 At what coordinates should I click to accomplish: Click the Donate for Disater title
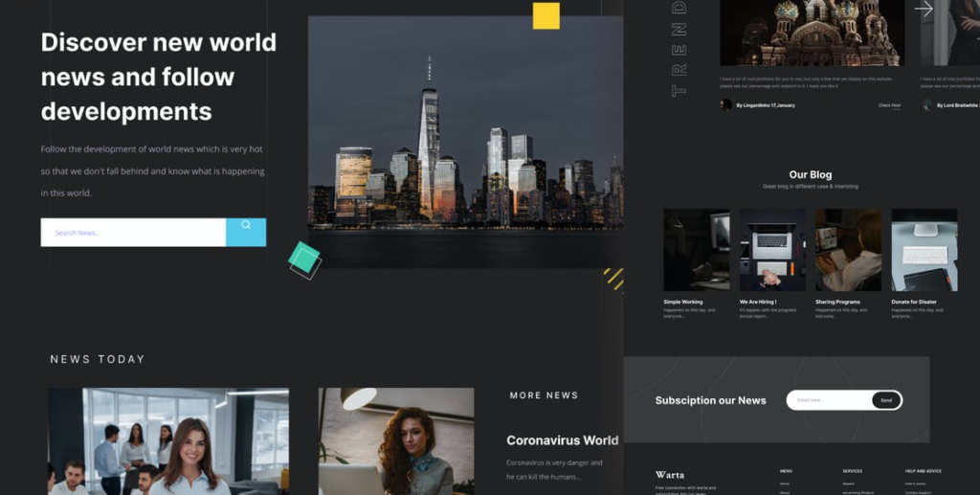[x=914, y=302]
